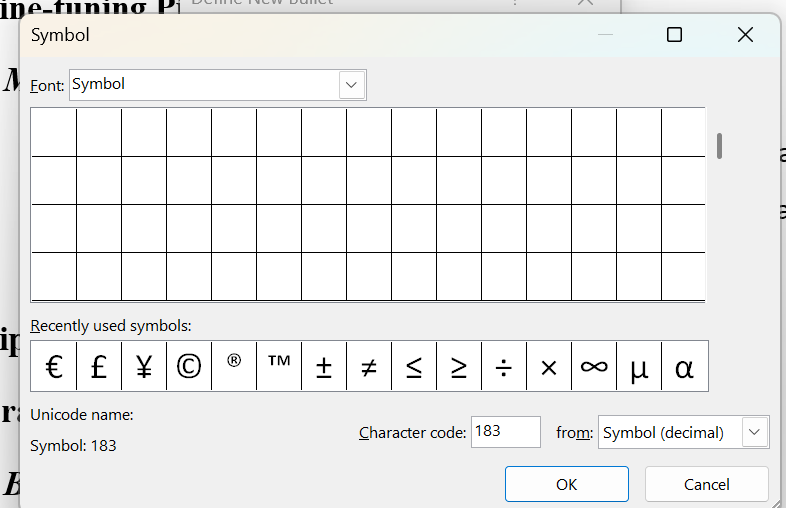Viewport: 786px width, 508px height.
Task: Click the symbol grid scrollbar thumb
Action: click(x=719, y=146)
